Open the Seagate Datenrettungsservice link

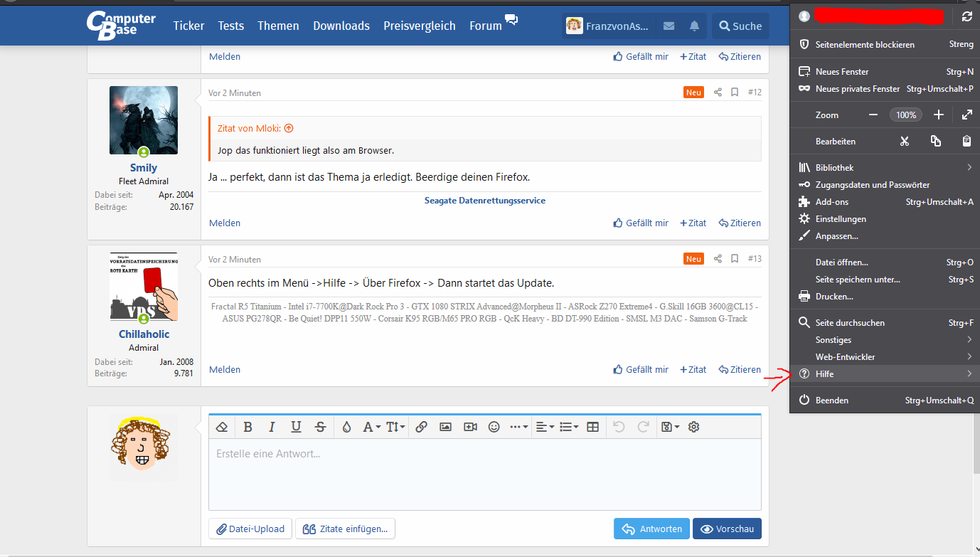click(485, 201)
